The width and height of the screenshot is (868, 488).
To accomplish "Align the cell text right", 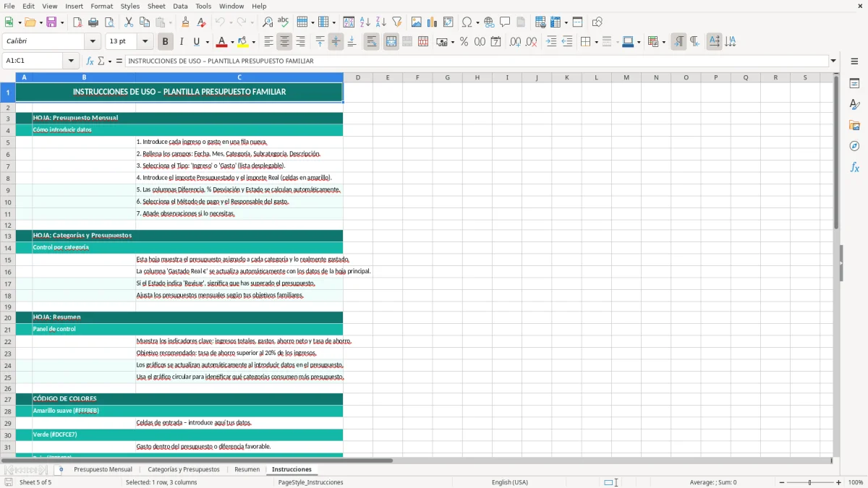I will (x=301, y=42).
